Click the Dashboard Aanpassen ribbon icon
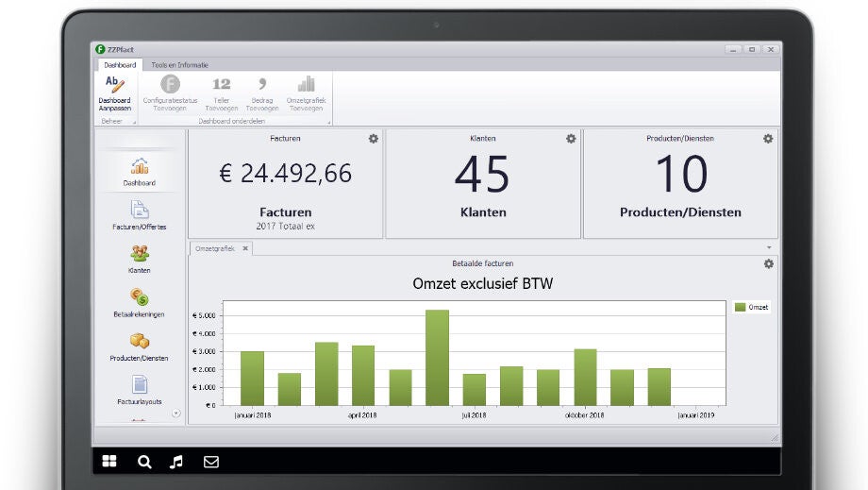The height and width of the screenshot is (490, 868). [114, 85]
